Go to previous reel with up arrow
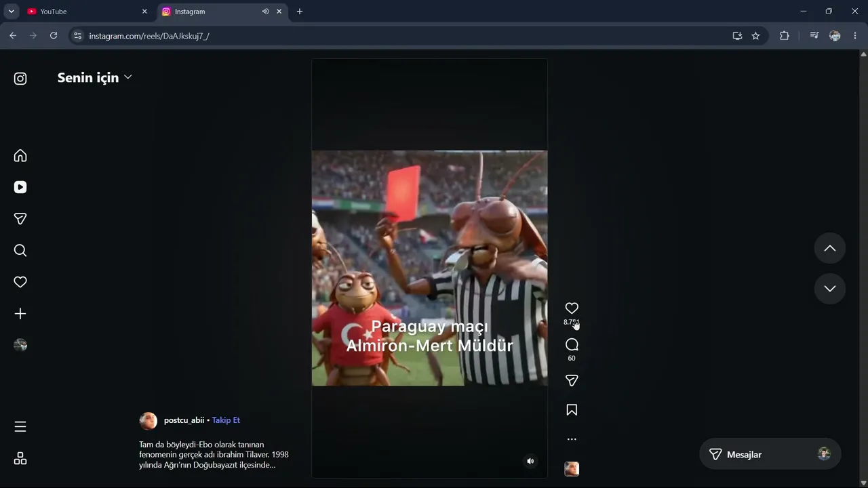868x488 pixels. point(829,249)
